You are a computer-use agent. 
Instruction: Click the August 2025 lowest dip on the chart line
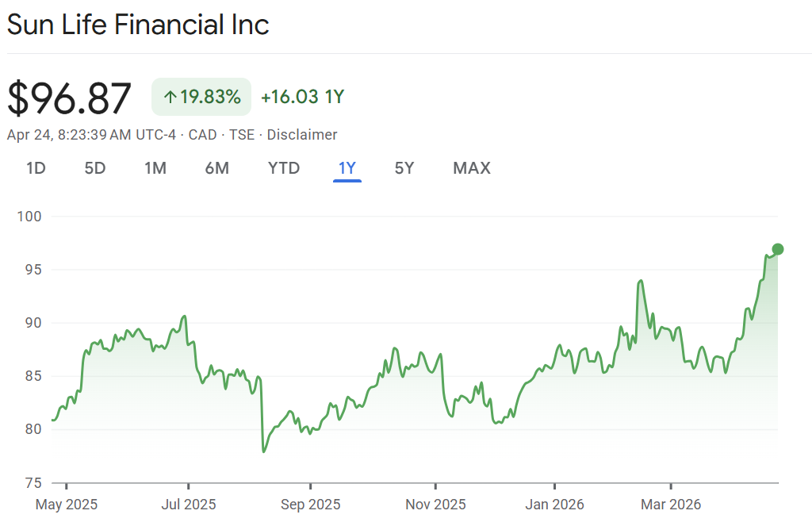tap(263, 451)
